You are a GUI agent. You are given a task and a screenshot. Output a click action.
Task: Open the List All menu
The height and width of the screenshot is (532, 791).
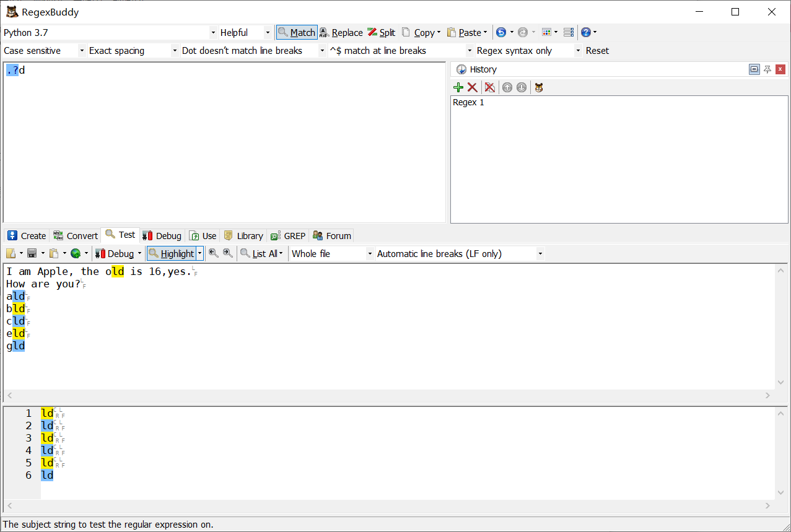[262, 253]
